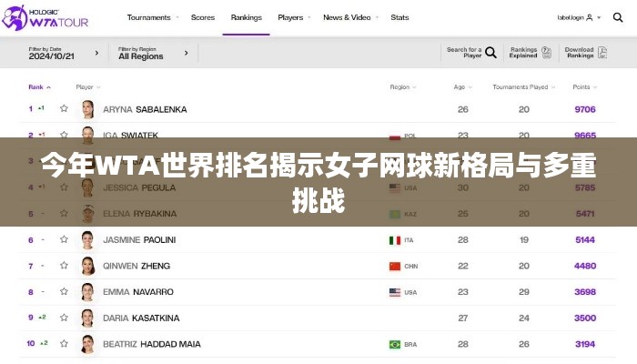Open Beatriz Haddad Maia player link
The image size is (637, 364).
point(152,344)
